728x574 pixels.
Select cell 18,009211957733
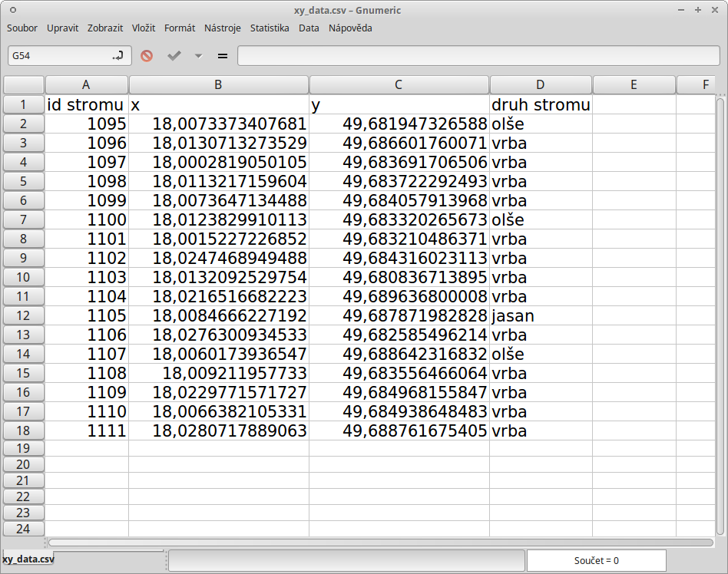(x=219, y=373)
